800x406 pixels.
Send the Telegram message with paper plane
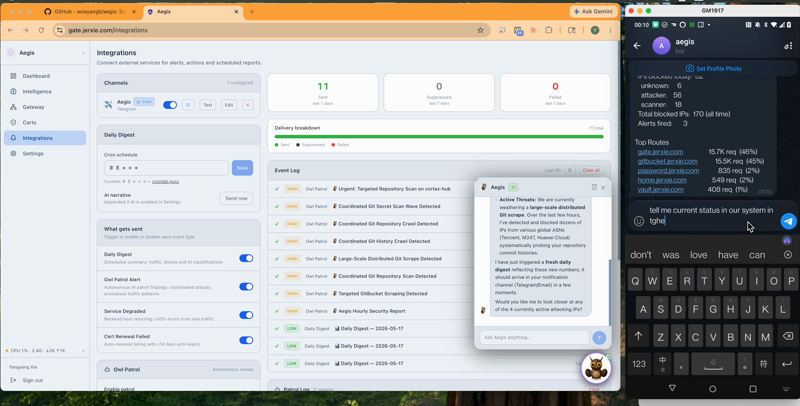point(788,221)
